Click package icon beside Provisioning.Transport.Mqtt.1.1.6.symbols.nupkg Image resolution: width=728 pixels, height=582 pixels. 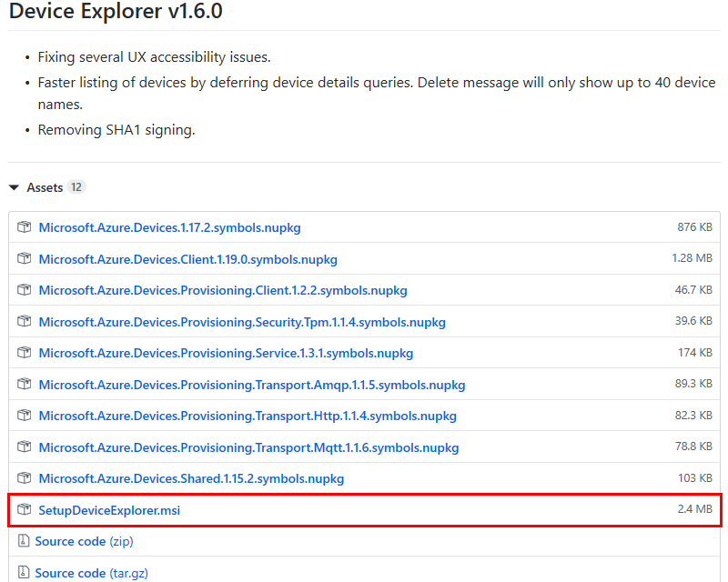[25, 447]
